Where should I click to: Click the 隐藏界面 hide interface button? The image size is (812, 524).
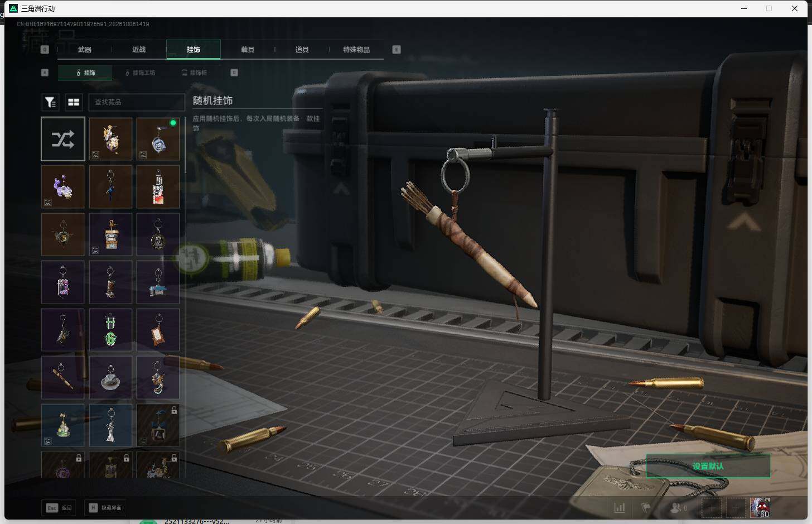point(105,508)
